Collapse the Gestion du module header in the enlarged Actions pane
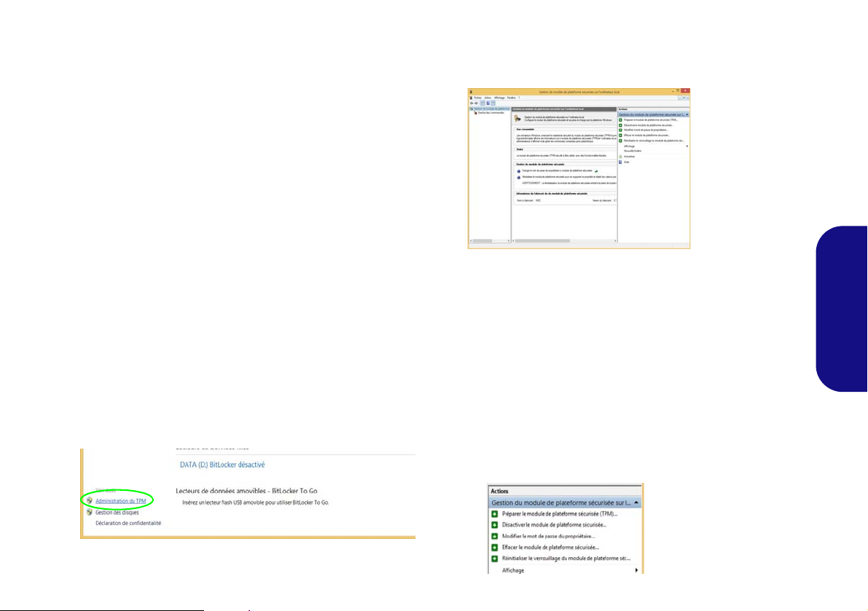Screen dimensions: 868x611 [636, 502]
